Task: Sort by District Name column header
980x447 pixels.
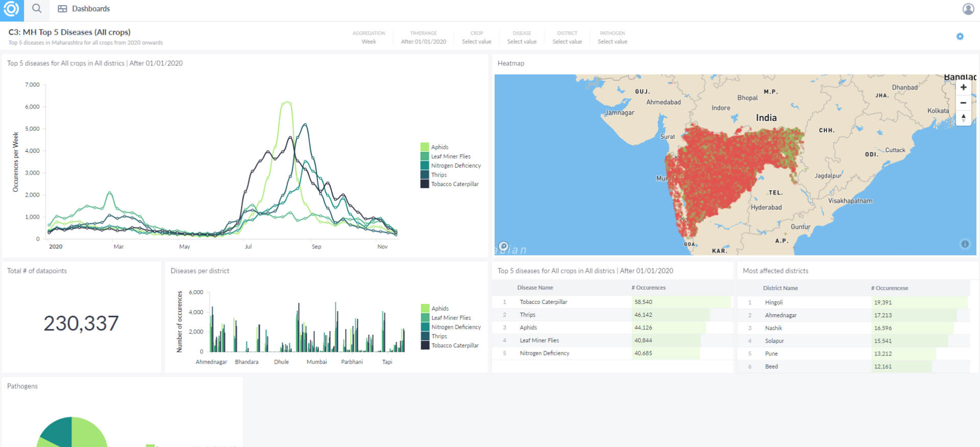Action: (x=780, y=288)
